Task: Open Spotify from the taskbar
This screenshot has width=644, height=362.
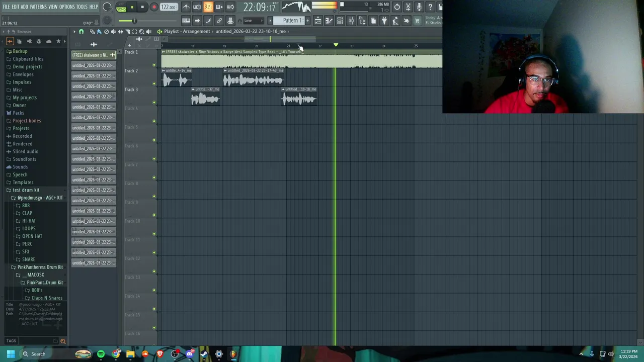Action: [101, 354]
